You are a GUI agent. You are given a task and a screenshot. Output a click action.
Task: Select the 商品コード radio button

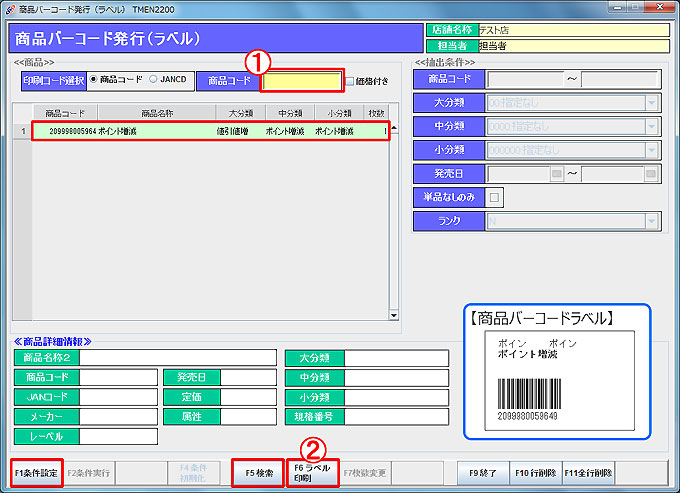click(93, 79)
